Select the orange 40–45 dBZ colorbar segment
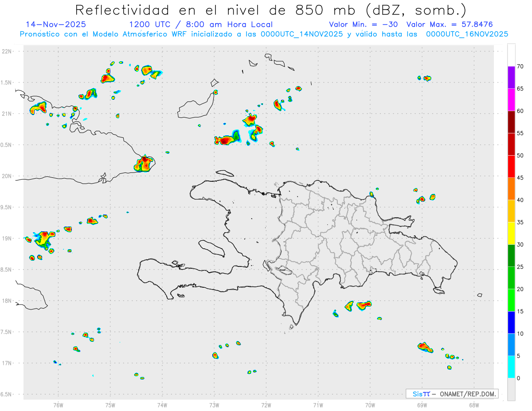Image resolution: width=532 pixels, height=411 pixels. tap(511, 189)
